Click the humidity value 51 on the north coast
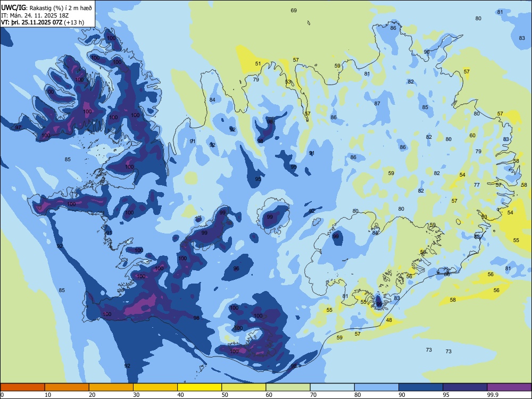The width and height of the screenshot is (532, 399). 258,63
